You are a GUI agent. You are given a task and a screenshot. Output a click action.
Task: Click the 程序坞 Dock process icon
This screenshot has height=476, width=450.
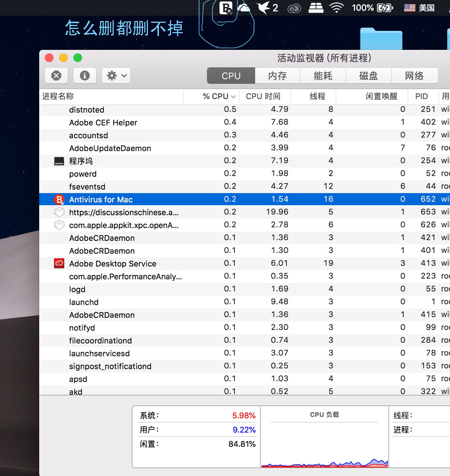point(59,161)
